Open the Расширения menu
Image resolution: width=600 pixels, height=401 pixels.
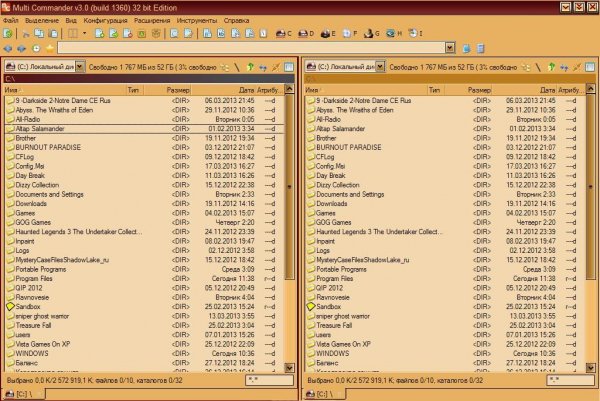(152, 21)
